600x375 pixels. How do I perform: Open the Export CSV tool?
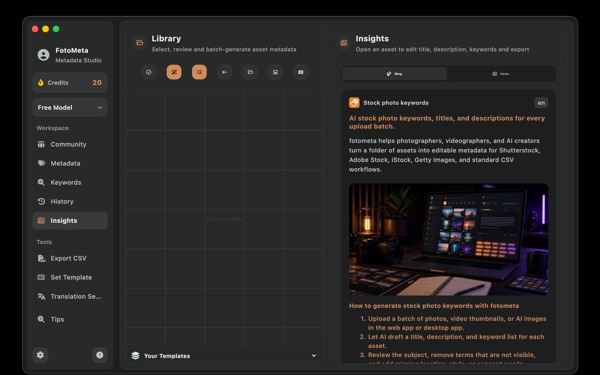click(x=70, y=258)
